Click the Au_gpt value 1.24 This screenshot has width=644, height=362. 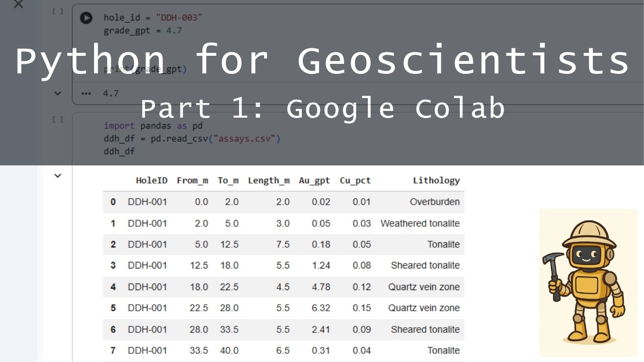[321, 265]
